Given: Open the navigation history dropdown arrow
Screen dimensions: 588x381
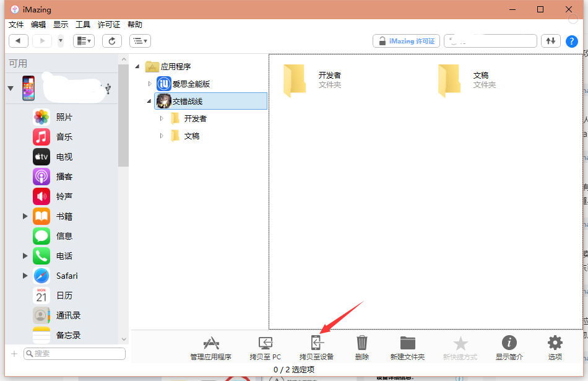Looking at the screenshot, I should (61, 41).
